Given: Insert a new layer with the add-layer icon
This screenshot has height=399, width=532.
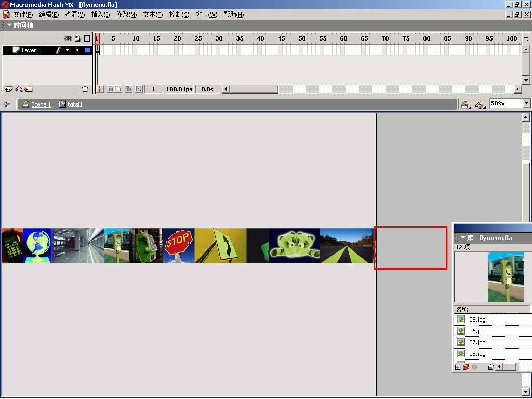Looking at the screenshot, I should tap(8, 89).
